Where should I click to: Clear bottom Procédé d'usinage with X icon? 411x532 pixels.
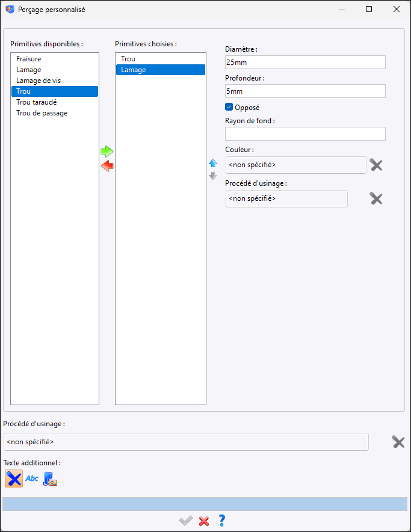coord(398,442)
